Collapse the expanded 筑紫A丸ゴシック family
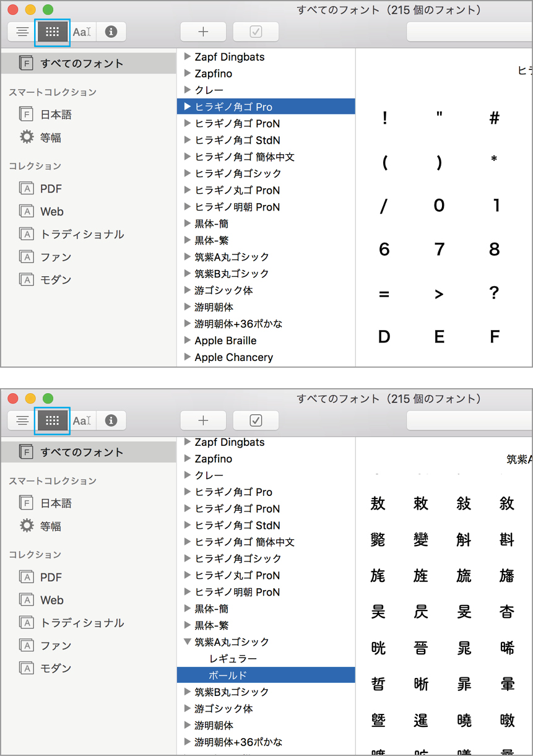 pos(188,642)
